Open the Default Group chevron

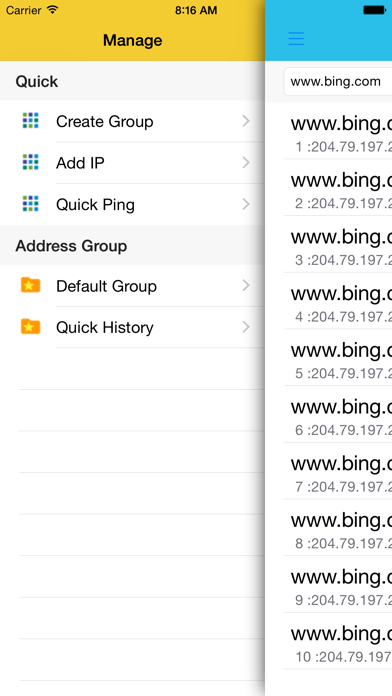246,285
